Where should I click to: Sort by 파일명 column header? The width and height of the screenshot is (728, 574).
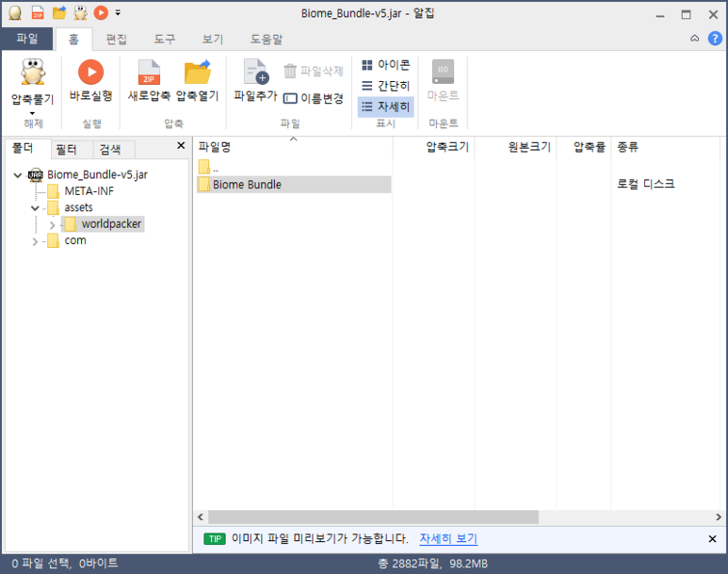(293, 147)
